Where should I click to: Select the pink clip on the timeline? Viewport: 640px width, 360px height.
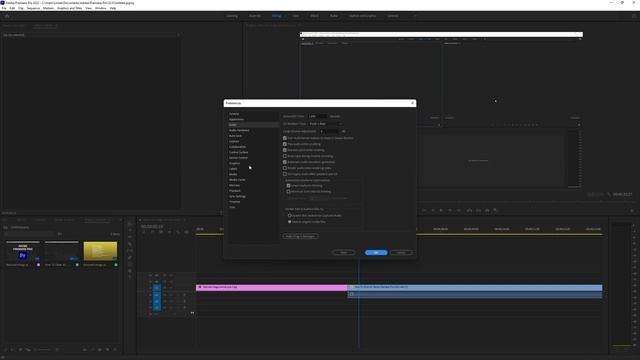click(271, 287)
